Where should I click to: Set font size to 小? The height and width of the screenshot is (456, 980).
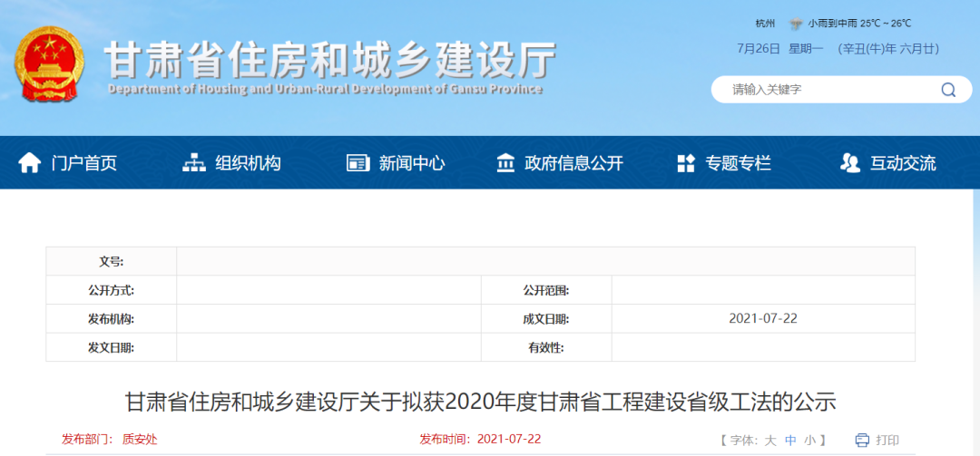809,440
